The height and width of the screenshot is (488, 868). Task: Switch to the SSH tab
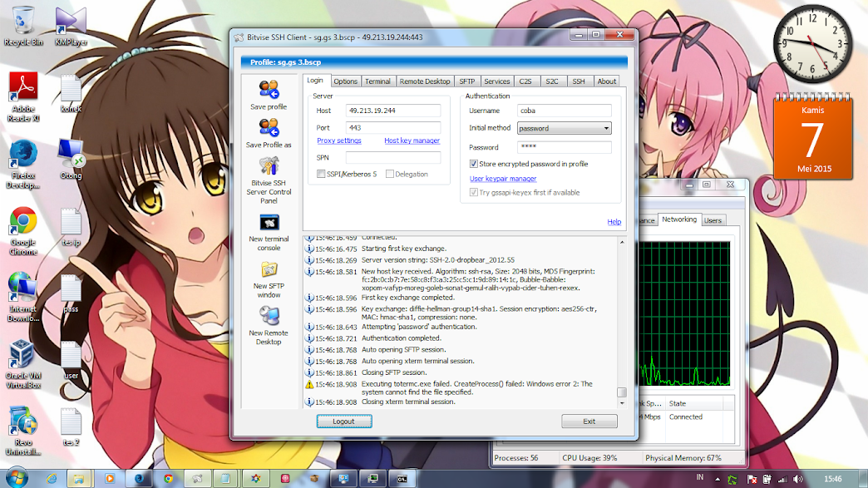[579, 81]
